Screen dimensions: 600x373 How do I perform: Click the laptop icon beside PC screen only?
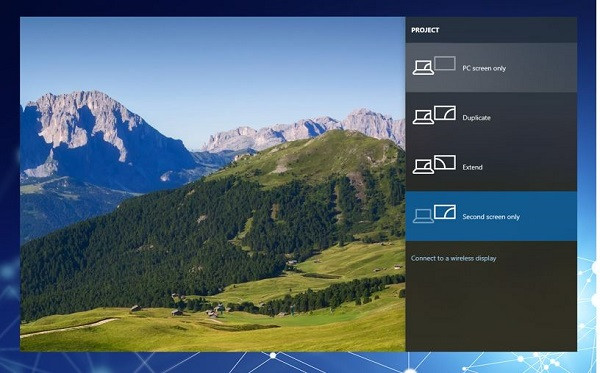point(423,68)
